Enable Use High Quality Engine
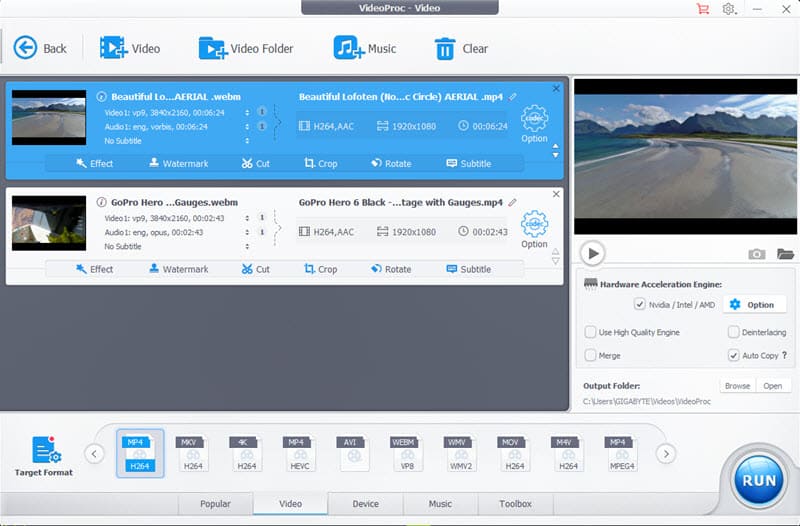Screen dimensions: 800x526 point(591,332)
